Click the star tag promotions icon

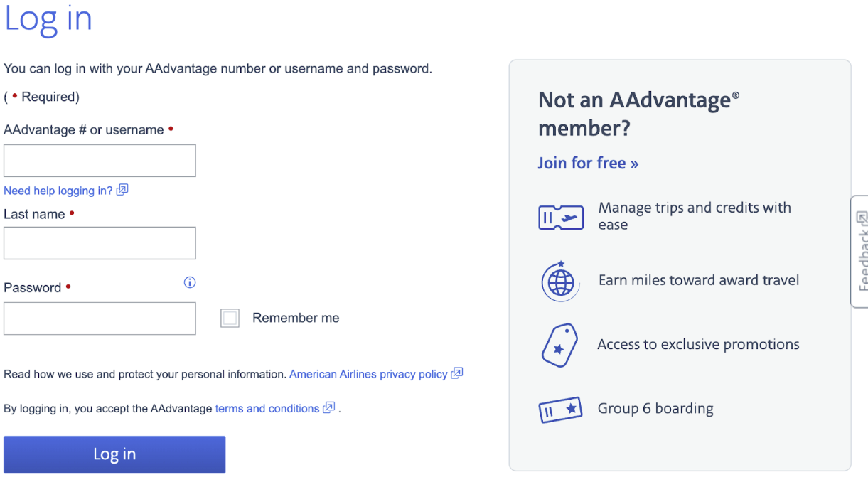559,345
